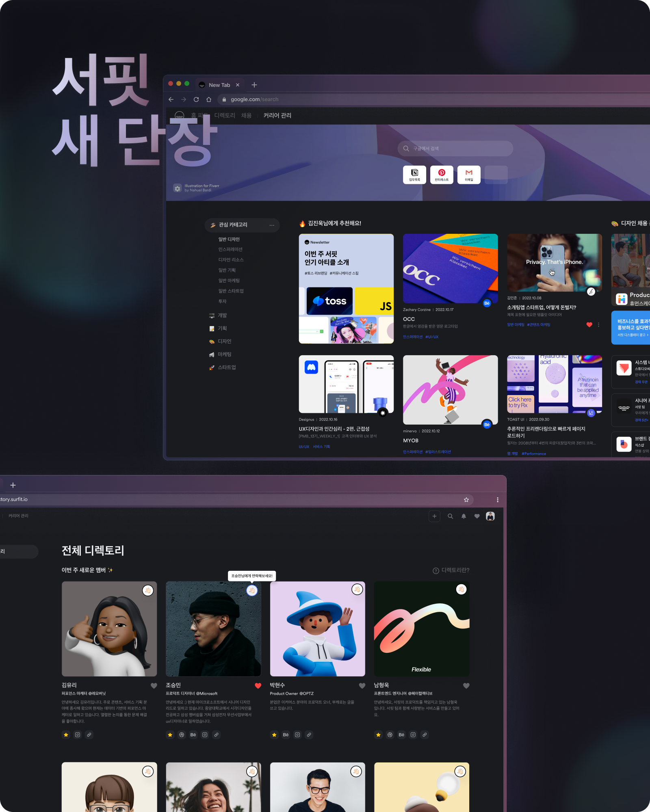Open the Notion shortcut tile

(414, 175)
